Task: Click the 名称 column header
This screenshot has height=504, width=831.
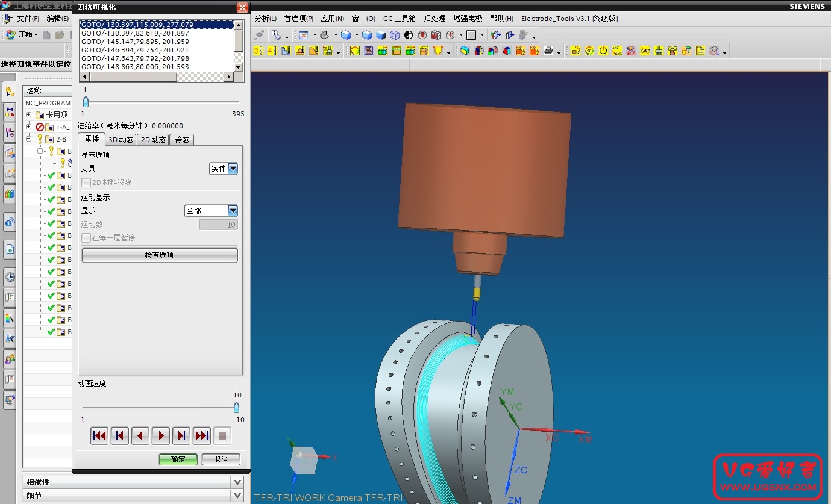Action: [x=47, y=90]
